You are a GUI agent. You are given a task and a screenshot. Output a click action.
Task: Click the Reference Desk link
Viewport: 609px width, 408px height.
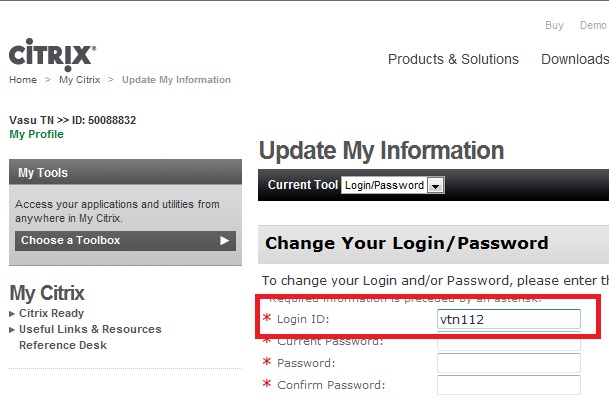[63, 345]
